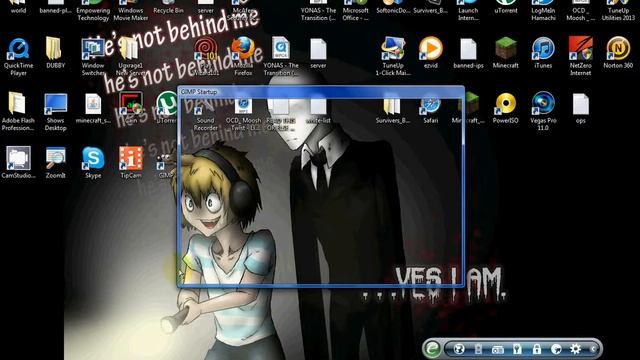640x360 pixels.
Task: Open the TipCam shortcut
Action: (x=131, y=158)
